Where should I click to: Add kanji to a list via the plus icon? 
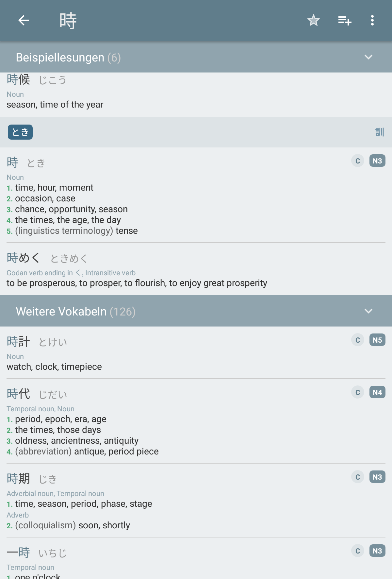[x=345, y=20]
